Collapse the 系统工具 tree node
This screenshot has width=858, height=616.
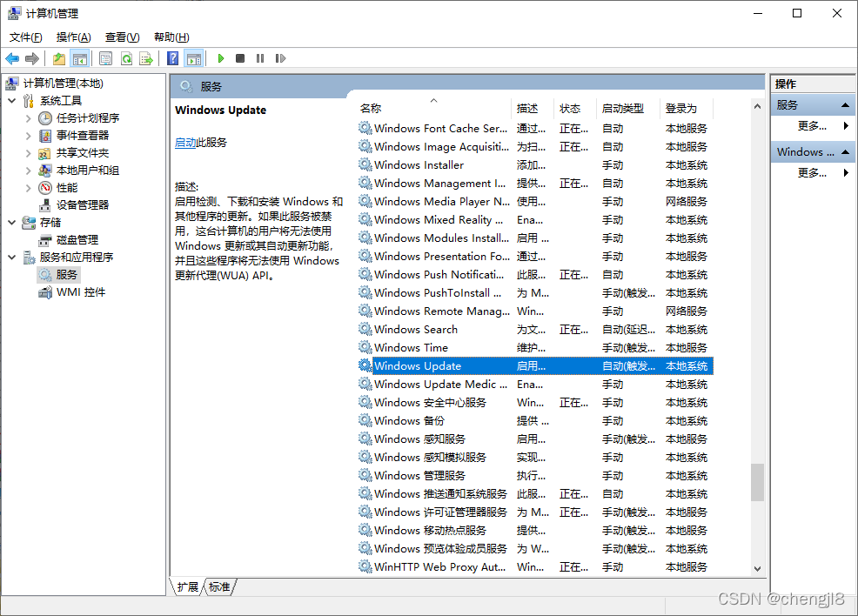[x=12, y=101]
